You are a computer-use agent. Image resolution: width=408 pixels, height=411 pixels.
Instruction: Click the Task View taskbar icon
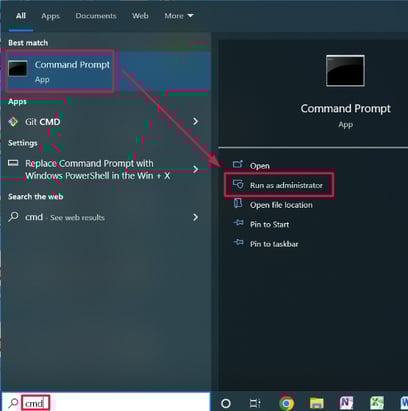click(x=255, y=403)
